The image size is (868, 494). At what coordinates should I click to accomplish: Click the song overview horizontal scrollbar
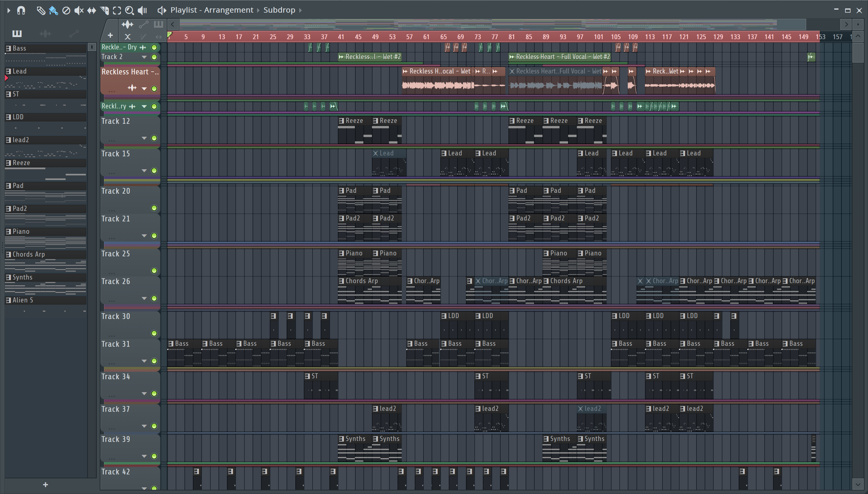pyautogui.click(x=492, y=24)
